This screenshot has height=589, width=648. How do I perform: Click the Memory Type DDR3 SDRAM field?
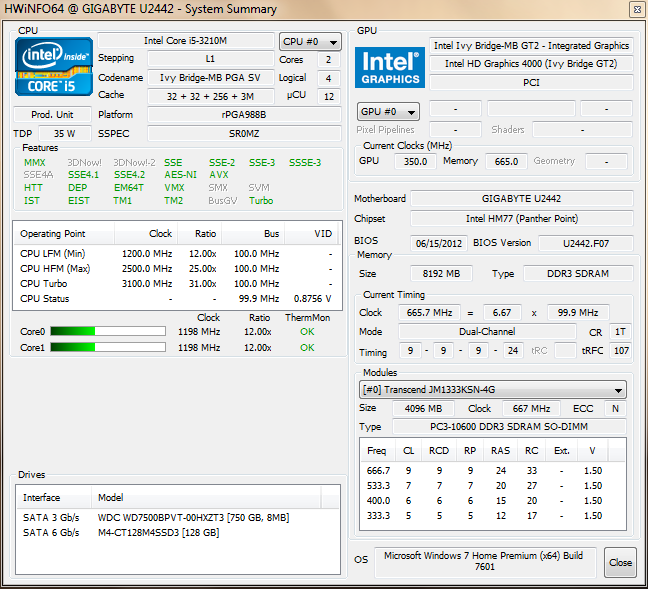[578, 274]
